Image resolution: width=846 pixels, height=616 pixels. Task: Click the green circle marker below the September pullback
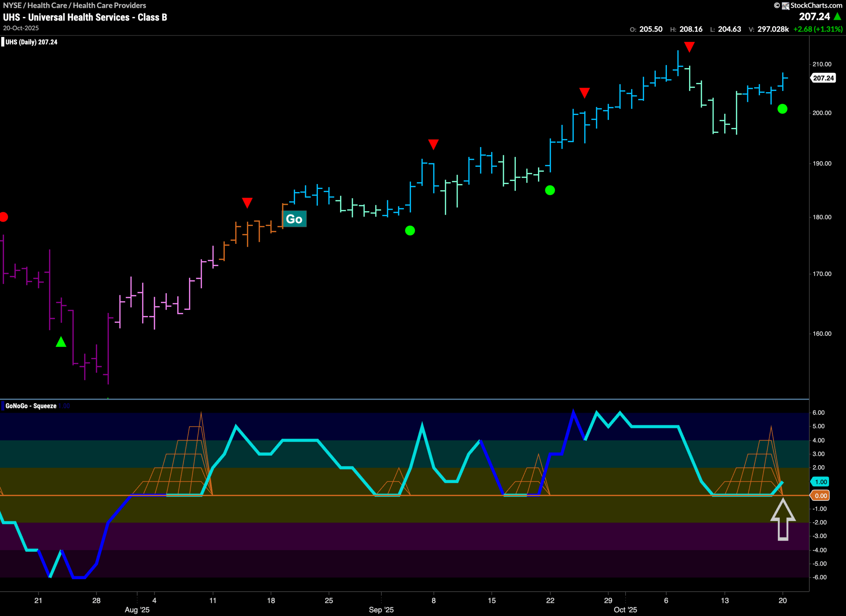[410, 231]
